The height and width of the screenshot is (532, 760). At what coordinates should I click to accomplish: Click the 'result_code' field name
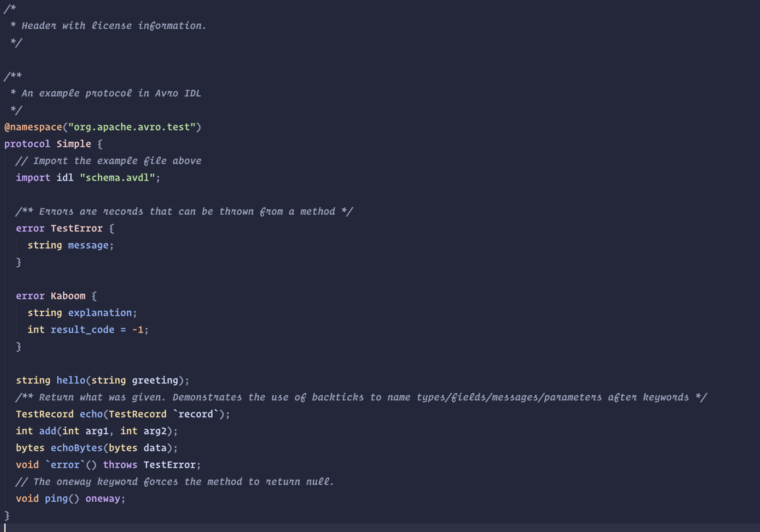83,330
